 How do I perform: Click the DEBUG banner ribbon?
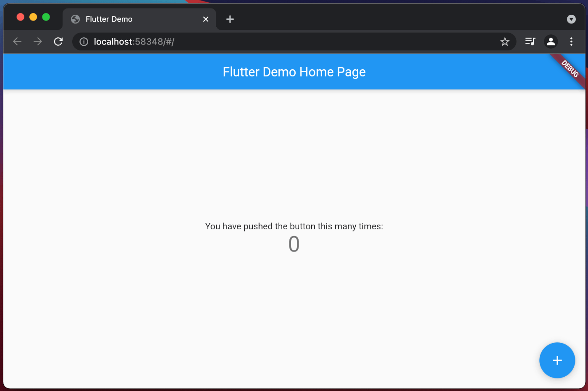pyautogui.click(x=570, y=69)
